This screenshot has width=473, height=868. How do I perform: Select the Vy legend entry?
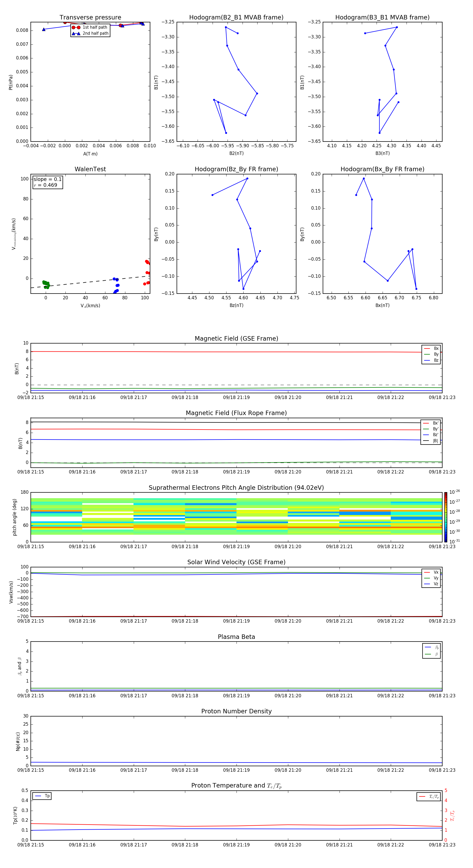[x=431, y=578]
